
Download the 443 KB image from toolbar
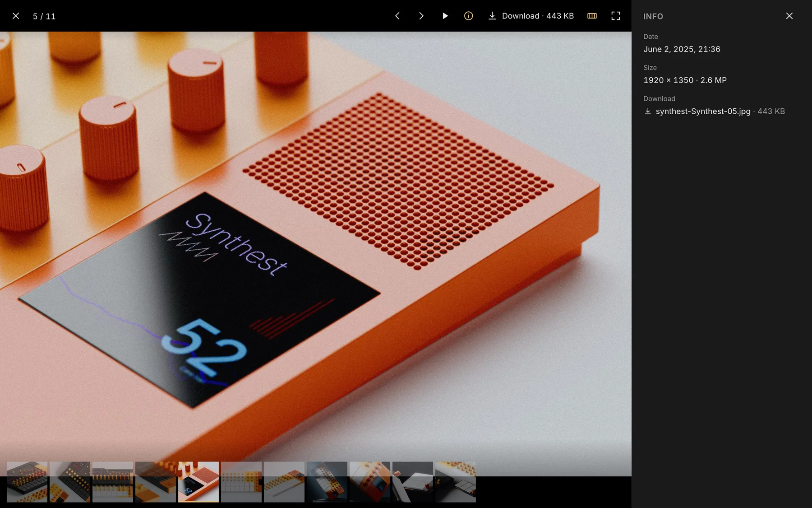(531, 16)
